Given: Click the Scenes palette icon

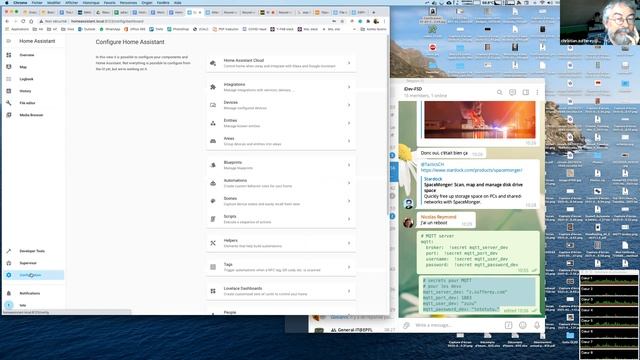Looking at the screenshot, I should tap(213, 201).
